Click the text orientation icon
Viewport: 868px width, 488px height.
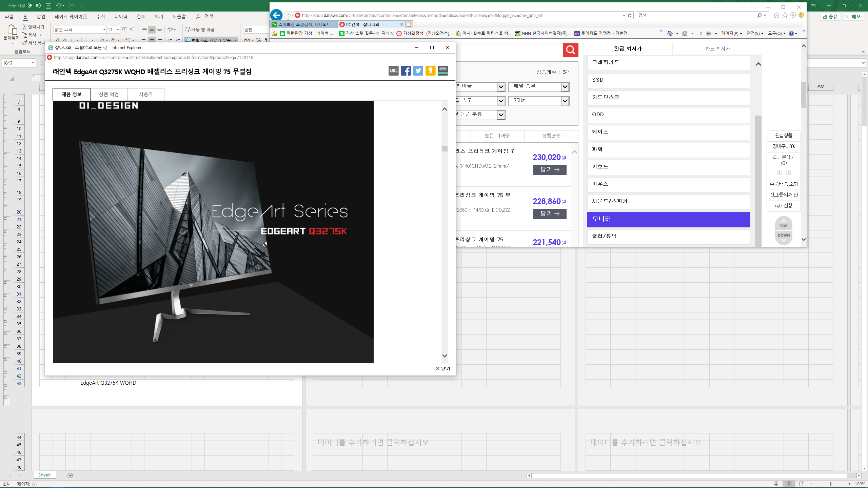pyautogui.click(x=171, y=29)
